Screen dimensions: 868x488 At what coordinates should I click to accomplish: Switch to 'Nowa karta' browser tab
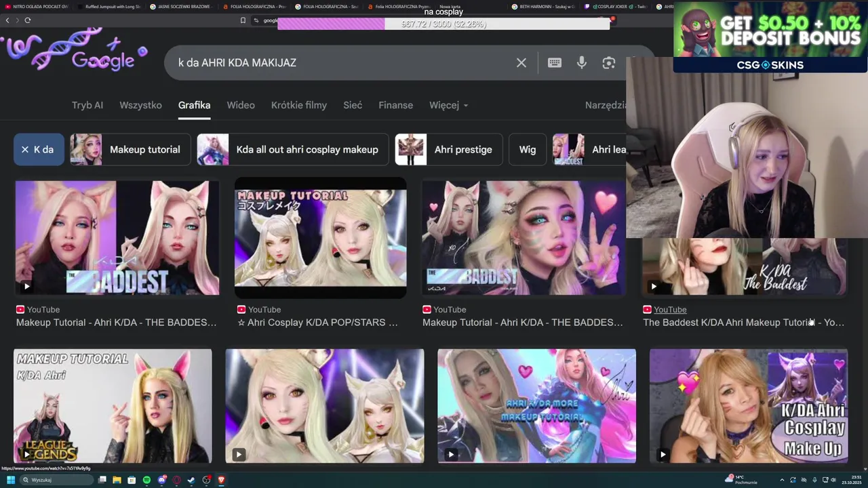(450, 6)
